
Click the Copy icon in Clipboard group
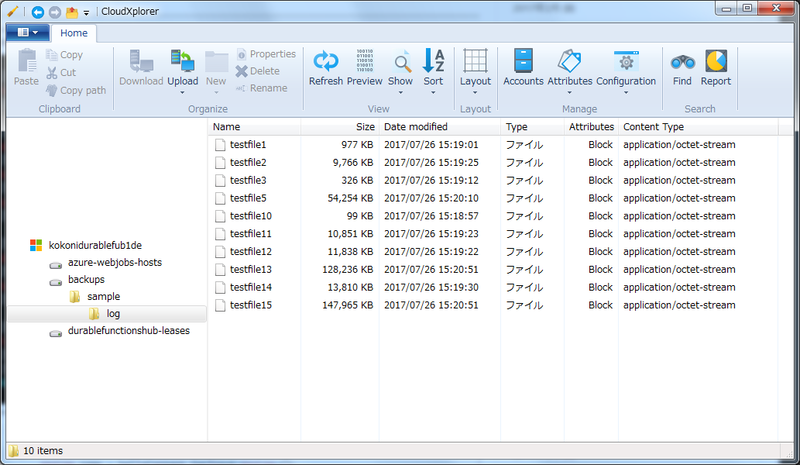tap(52, 55)
